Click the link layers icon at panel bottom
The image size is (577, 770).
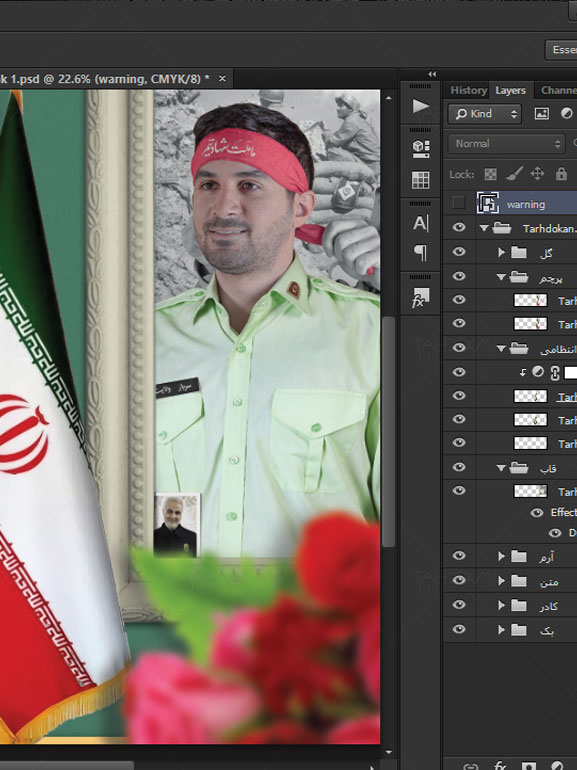(x=470, y=766)
